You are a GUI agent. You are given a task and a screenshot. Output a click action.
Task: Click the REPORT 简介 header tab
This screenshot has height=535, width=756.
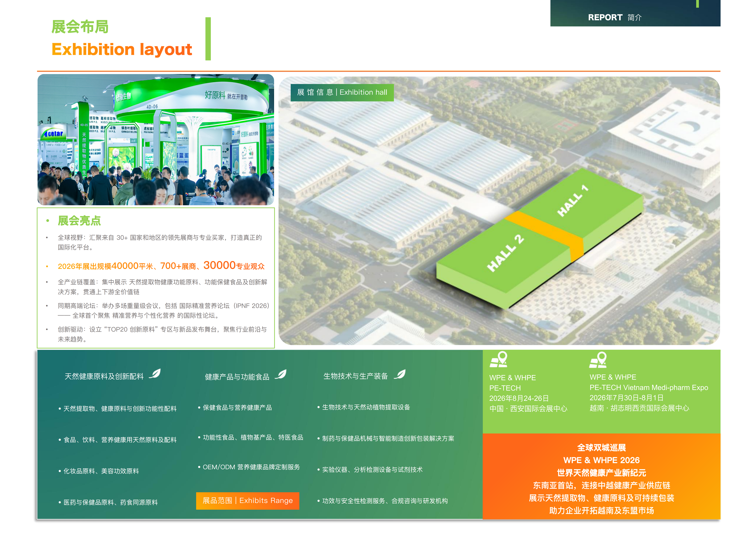[635, 13]
